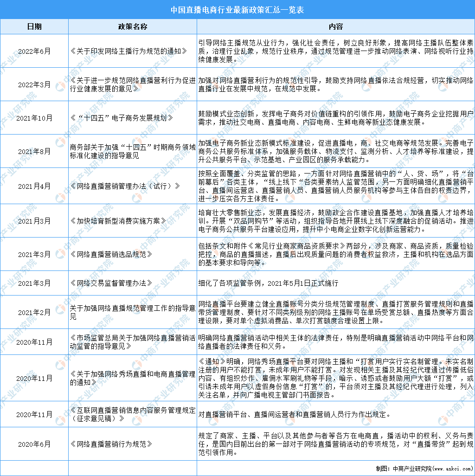Click content text starting "包括条文和附件"
Viewport: 475px width, 476px height.
coord(336,254)
